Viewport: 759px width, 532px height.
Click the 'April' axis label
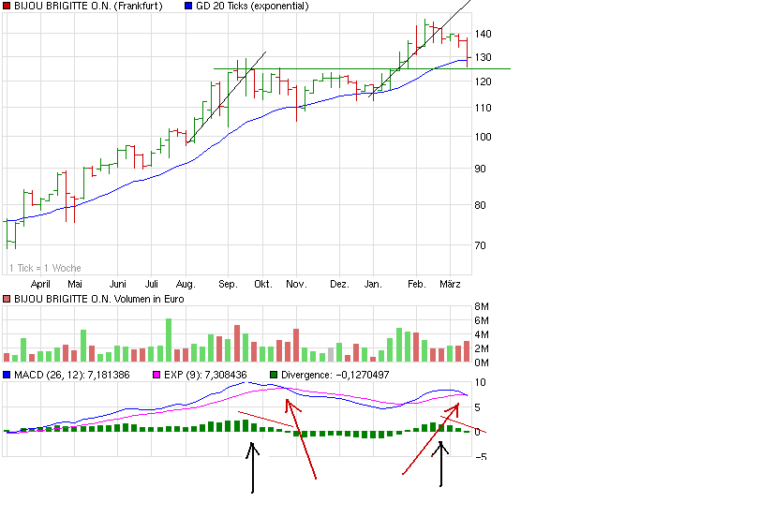(x=40, y=284)
